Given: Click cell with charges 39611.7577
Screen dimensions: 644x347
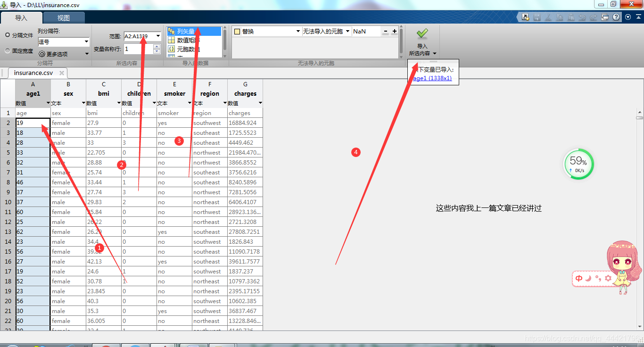Looking at the screenshot, I should (x=245, y=261).
